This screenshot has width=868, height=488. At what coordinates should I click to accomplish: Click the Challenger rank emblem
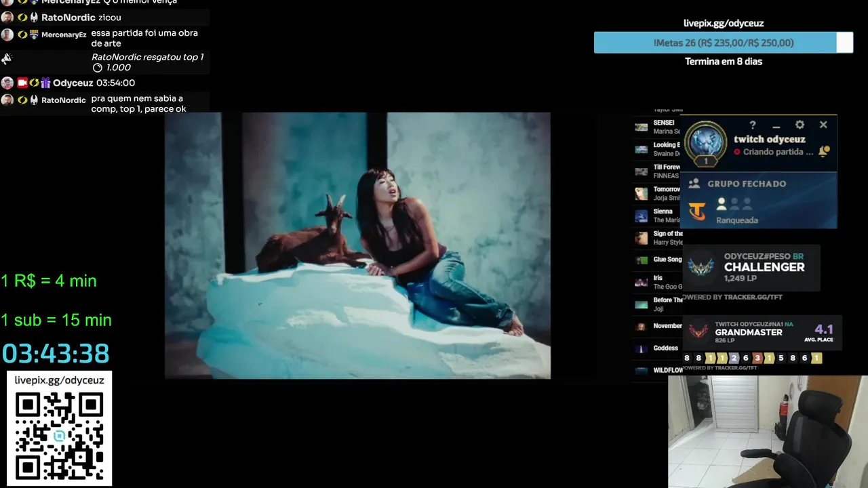pyautogui.click(x=701, y=266)
